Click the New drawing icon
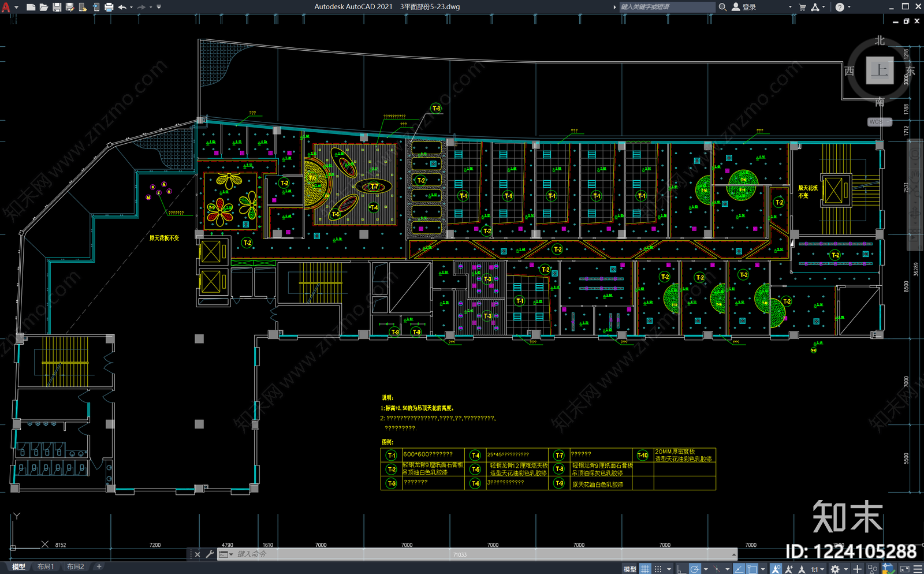 point(31,7)
